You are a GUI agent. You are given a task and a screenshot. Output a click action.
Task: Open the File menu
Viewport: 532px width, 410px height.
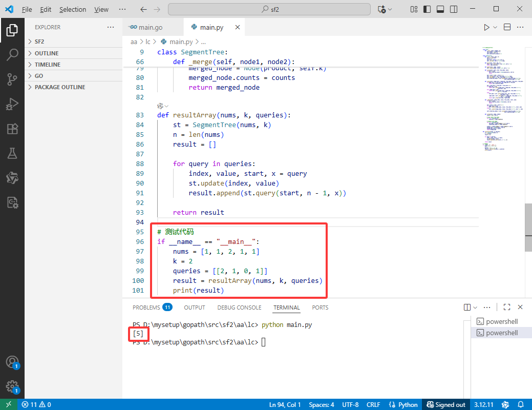[27, 10]
